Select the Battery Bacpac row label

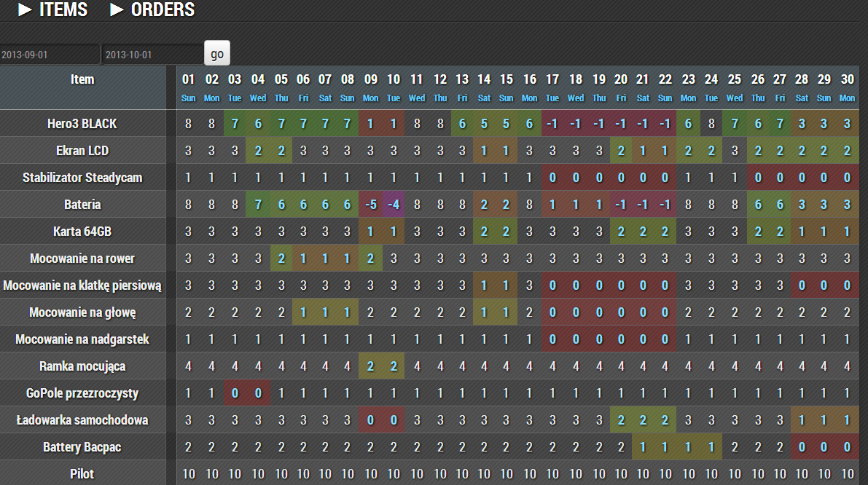[82, 447]
